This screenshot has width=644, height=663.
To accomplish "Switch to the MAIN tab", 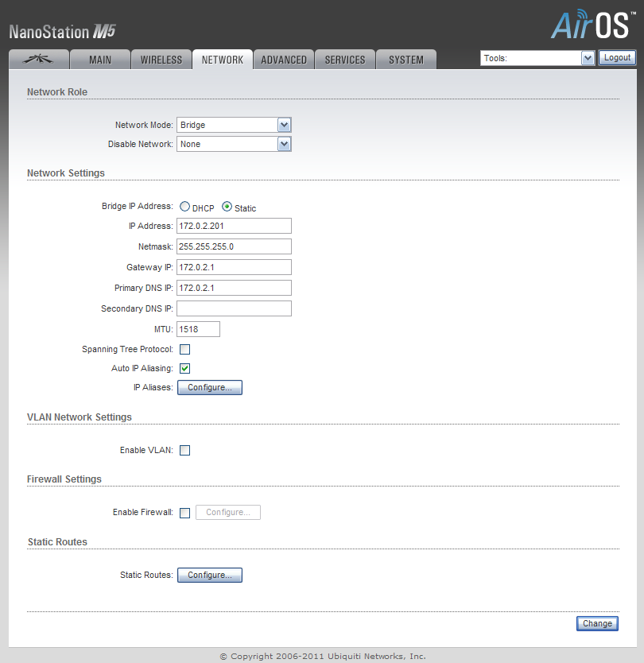I will (100, 59).
